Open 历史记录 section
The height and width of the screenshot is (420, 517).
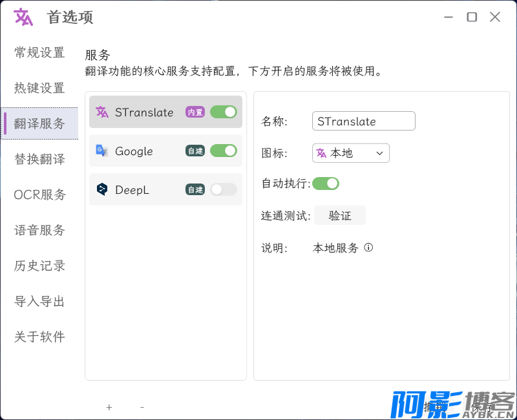coord(39,266)
